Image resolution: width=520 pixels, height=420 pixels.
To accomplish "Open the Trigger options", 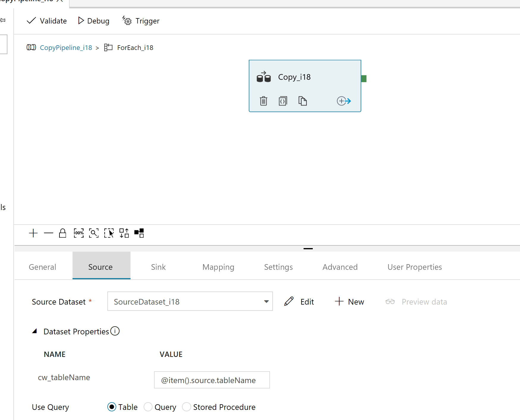I will point(141,21).
